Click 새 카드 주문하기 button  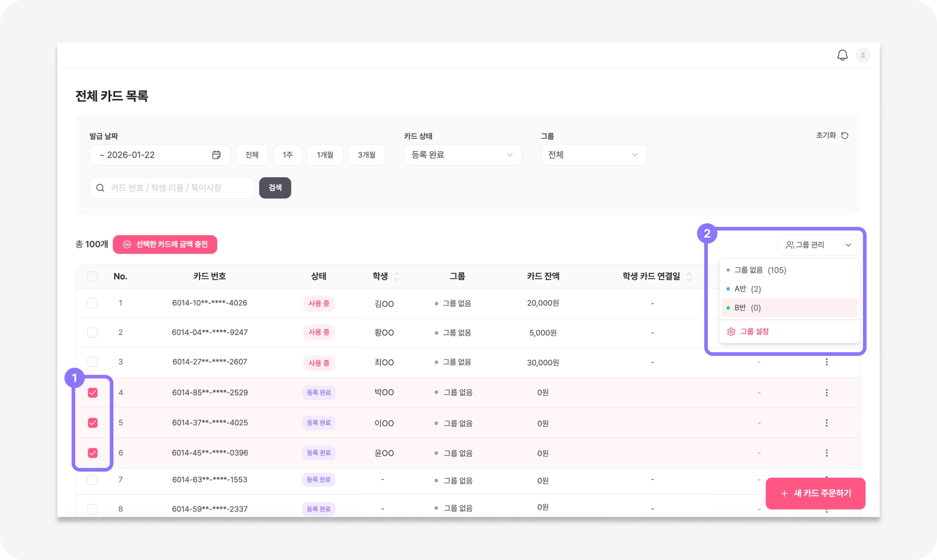coord(815,493)
